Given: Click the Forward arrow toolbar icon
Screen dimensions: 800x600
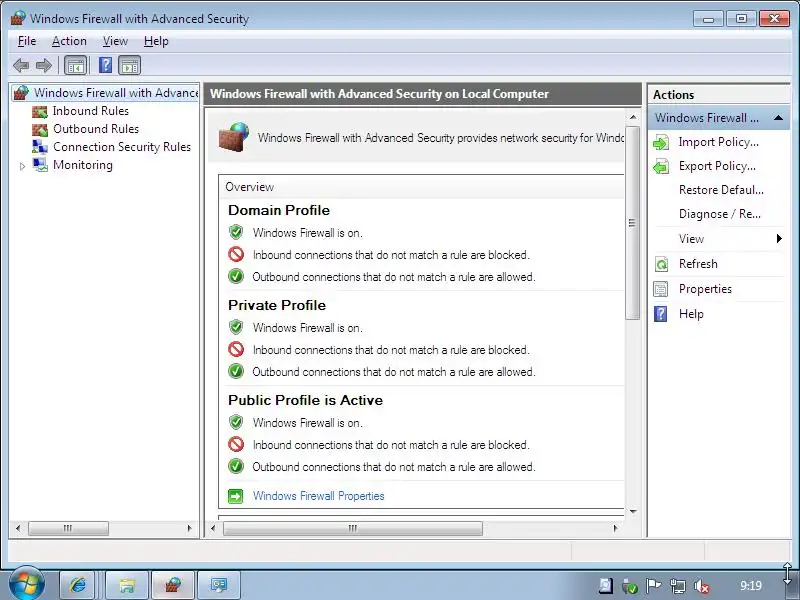Looking at the screenshot, I should pyautogui.click(x=44, y=65).
